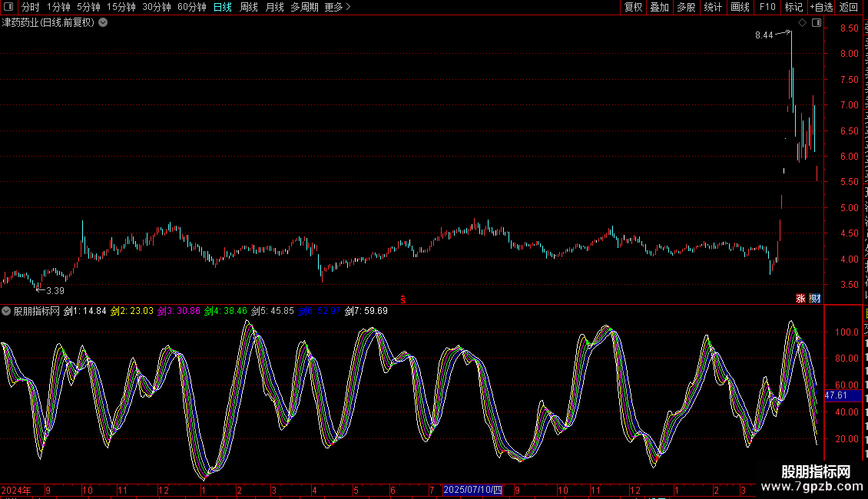
Task: Open the 画线 drawing tools
Action: [x=740, y=7]
